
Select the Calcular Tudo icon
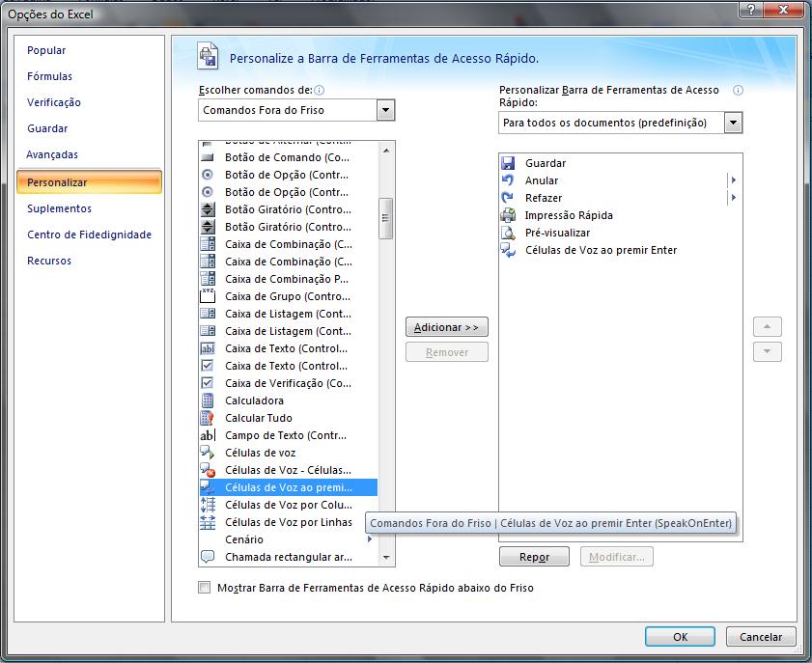(x=208, y=418)
